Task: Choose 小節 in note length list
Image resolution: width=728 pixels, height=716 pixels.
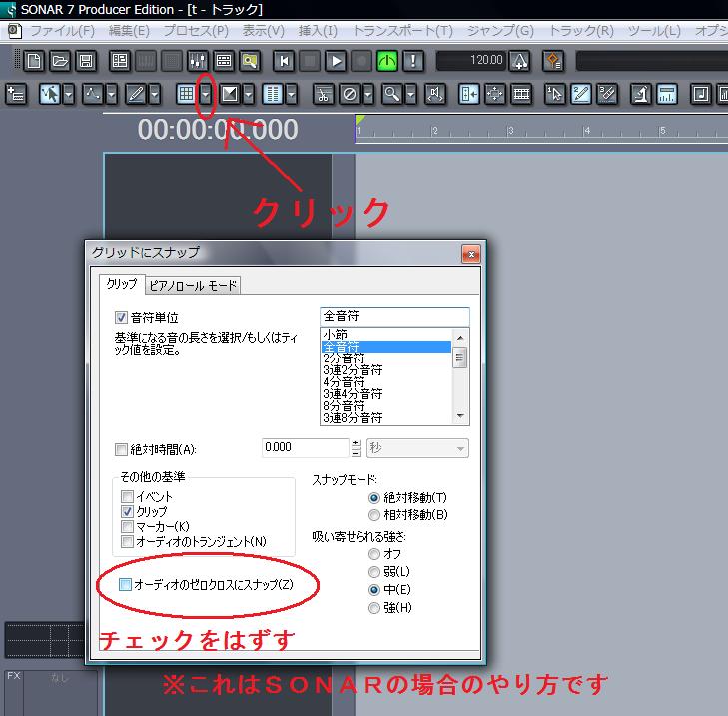Action: pos(385,334)
